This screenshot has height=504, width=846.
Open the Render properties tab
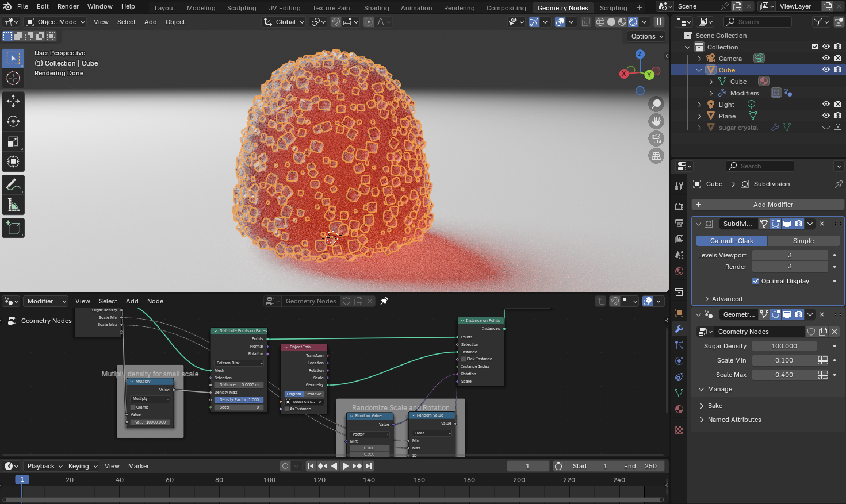679,206
